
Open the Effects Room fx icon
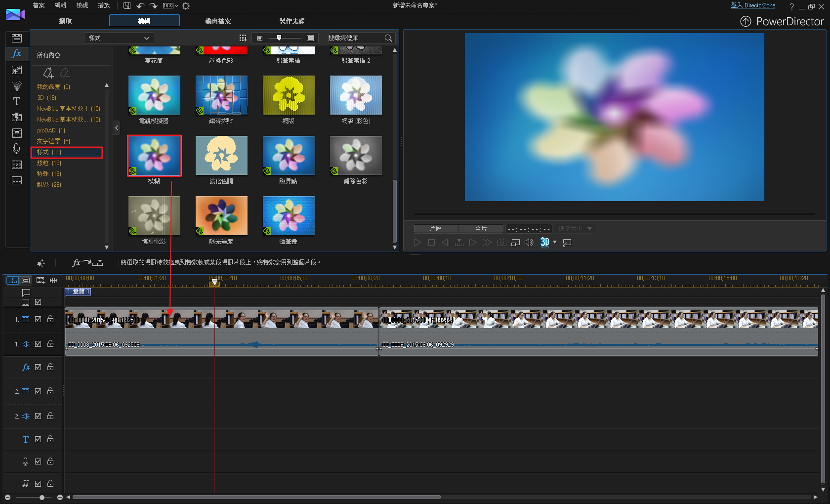pyautogui.click(x=16, y=54)
